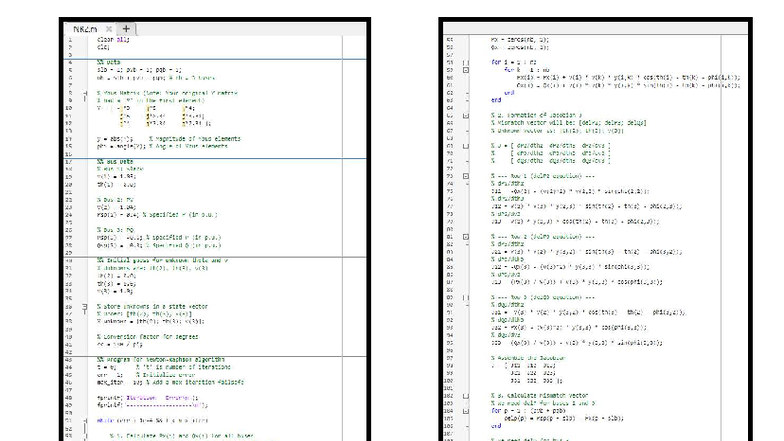Collapse the Row 3 delQ3 equation fold marker
The height and width of the screenshot is (441, 784).
466,298
